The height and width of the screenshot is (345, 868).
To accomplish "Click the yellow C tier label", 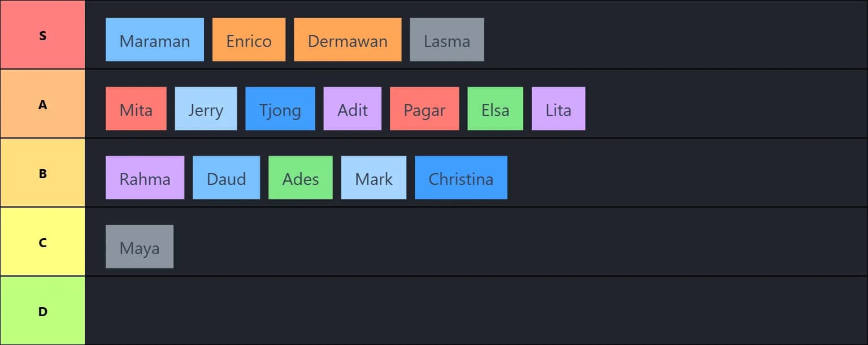I will pos(42,242).
